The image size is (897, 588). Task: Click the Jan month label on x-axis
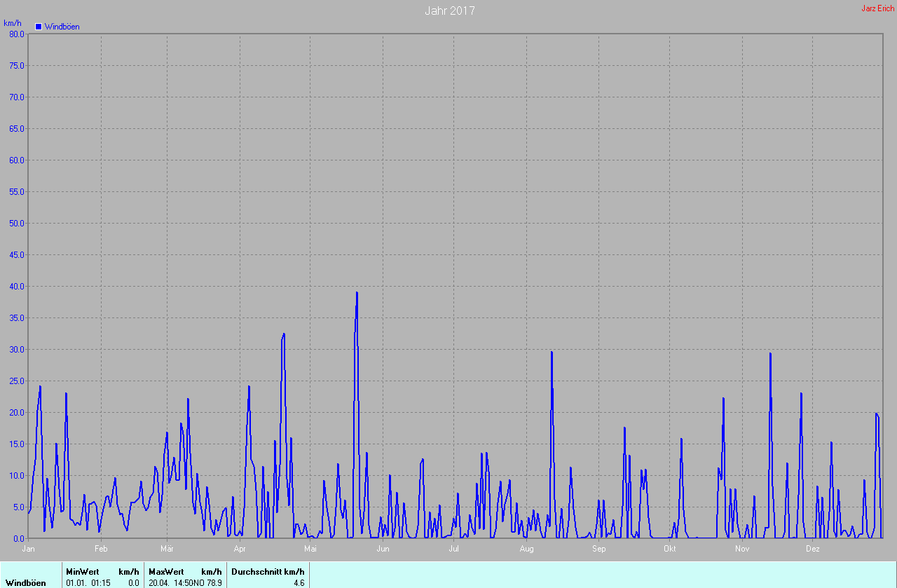(29, 549)
